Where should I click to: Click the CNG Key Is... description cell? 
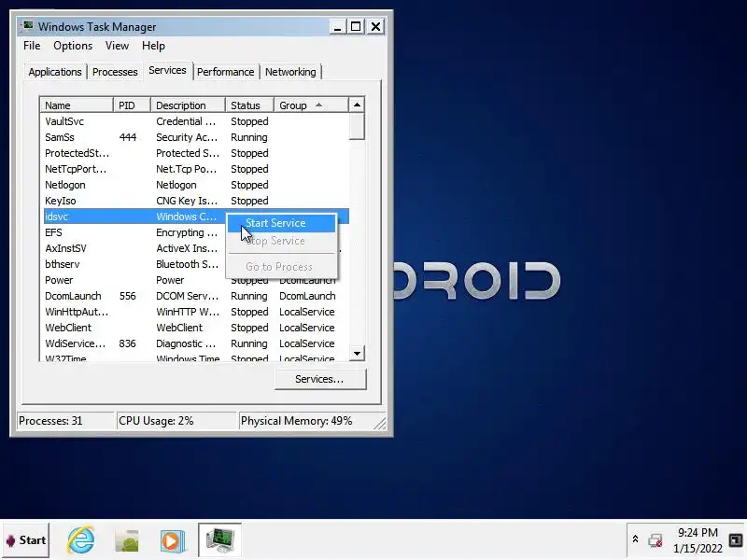(x=187, y=201)
